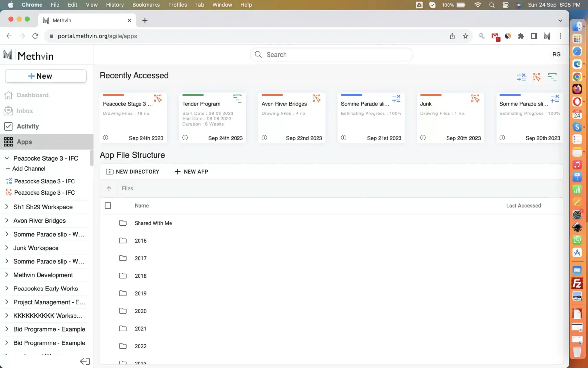Screen dimensions: 588x368
Task: Click takeoff icon on Peacocke Stage 3 card
Action: tap(158, 98)
